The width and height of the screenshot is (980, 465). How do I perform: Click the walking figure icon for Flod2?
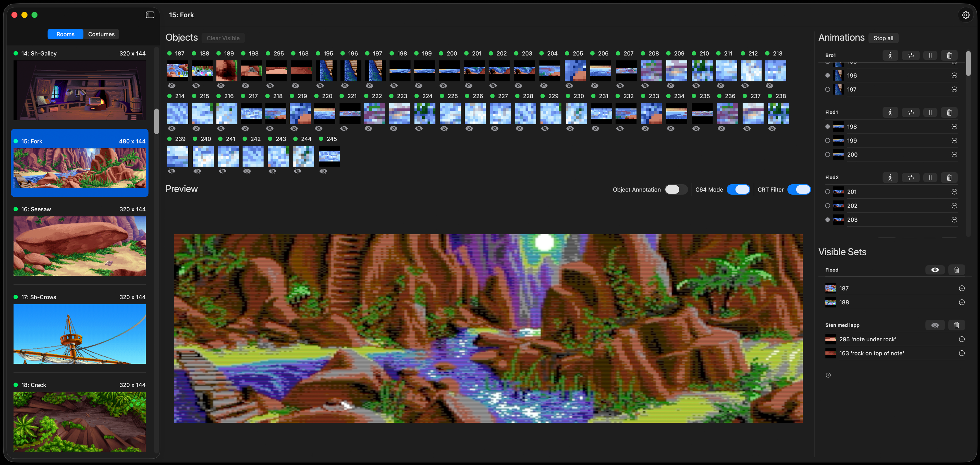point(890,177)
